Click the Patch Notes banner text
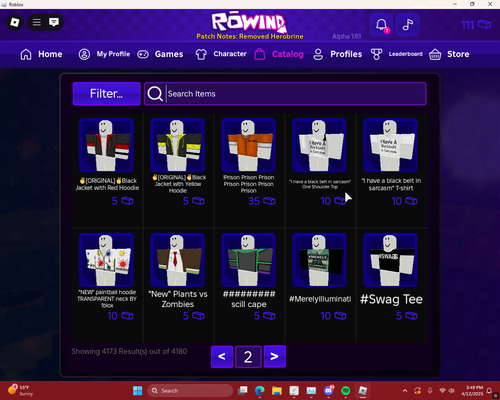Image resolution: width=500 pixels, height=400 pixels. (x=250, y=36)
